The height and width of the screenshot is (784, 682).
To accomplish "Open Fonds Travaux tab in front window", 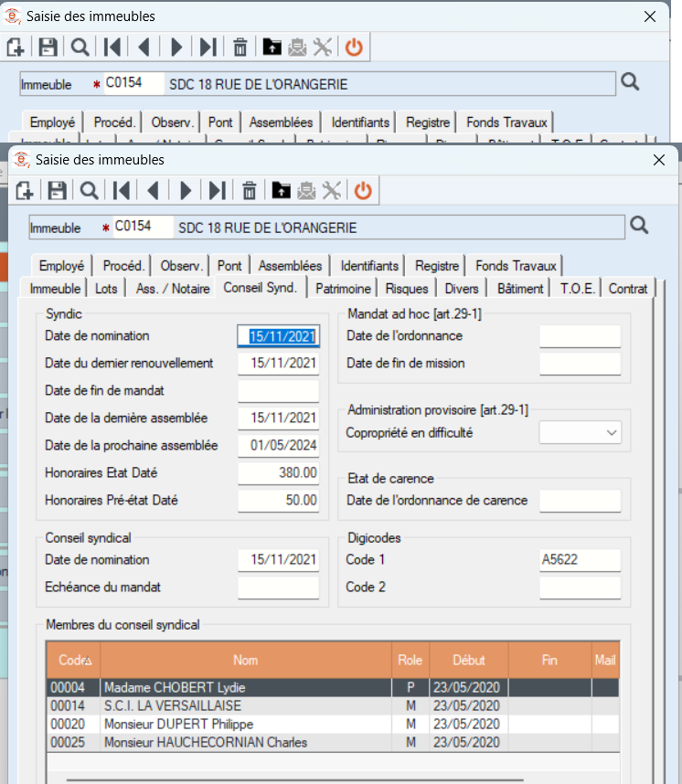I will 516,266.
